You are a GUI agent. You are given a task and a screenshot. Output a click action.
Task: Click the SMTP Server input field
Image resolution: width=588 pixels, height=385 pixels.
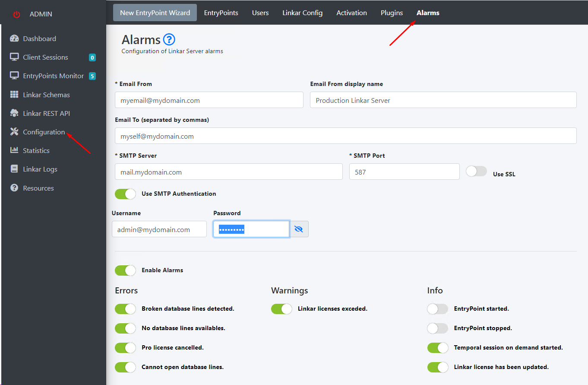coord(229,172)
